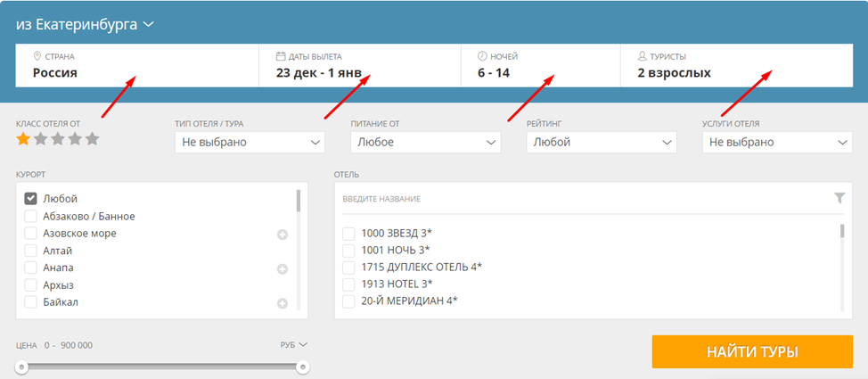Check the Алтай resort checkbox
This screenshot has width=868, height=379.
(31, 251)
